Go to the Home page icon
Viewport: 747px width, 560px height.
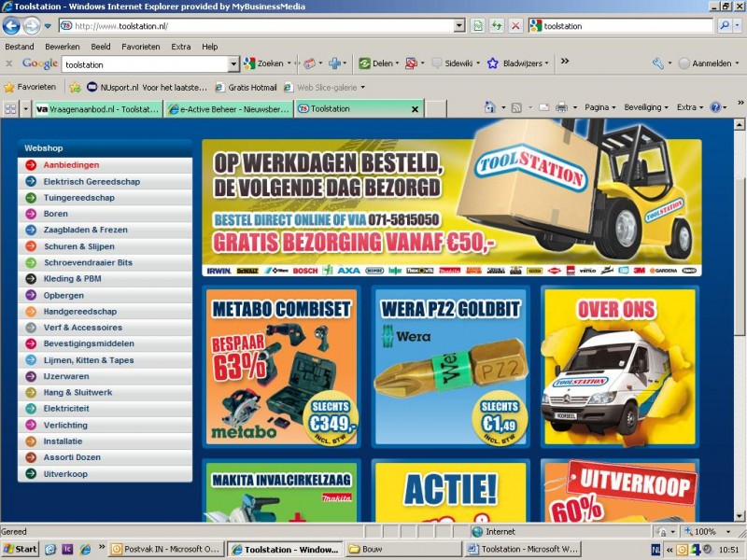point(489,107)
